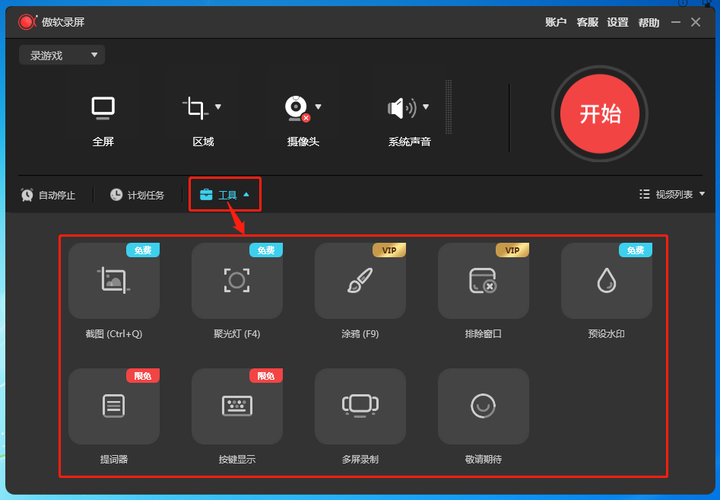
Task: Click the 截图 (Ctrl+Q) label
Action: pos(114,334)
